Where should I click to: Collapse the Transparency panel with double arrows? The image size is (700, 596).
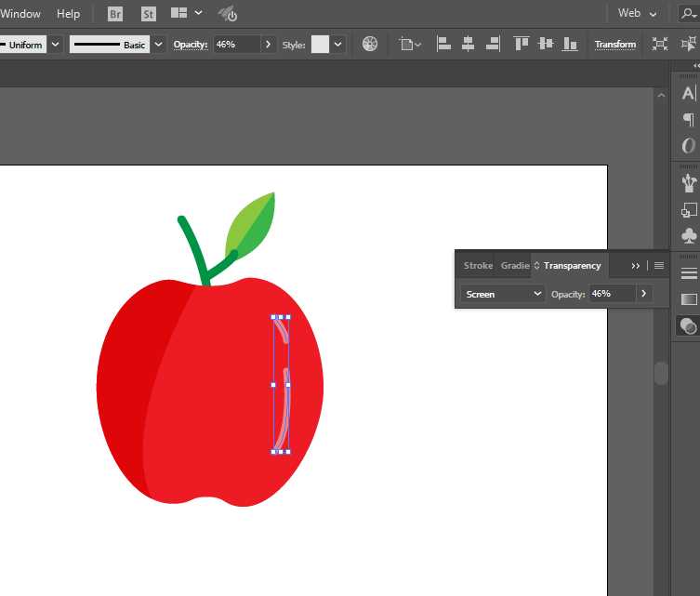click(x=636, y=266)
